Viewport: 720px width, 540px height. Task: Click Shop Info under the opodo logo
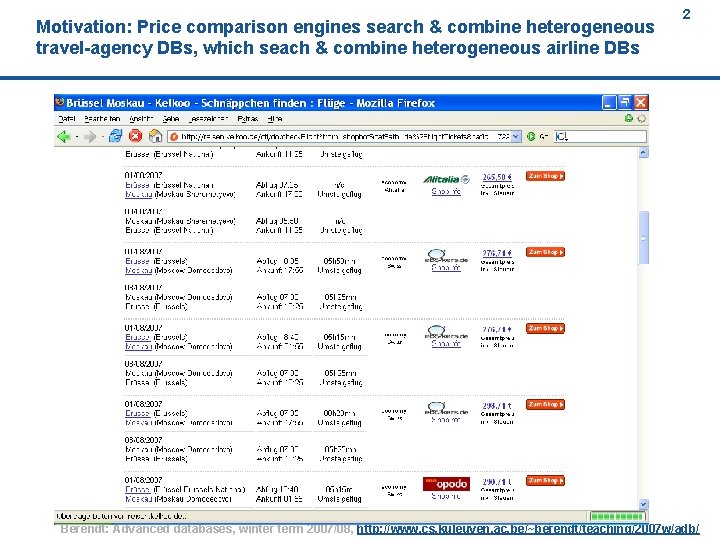click(x=446, y=496)
